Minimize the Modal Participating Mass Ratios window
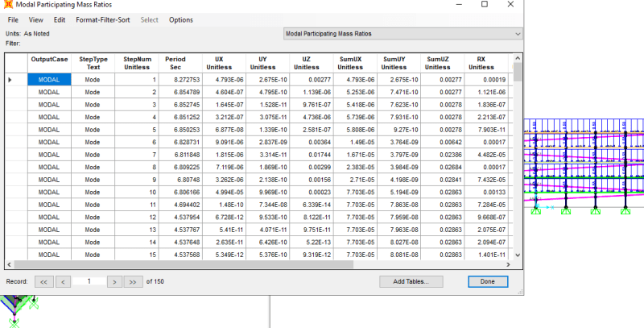644x328 pixels. pos(459,5)
